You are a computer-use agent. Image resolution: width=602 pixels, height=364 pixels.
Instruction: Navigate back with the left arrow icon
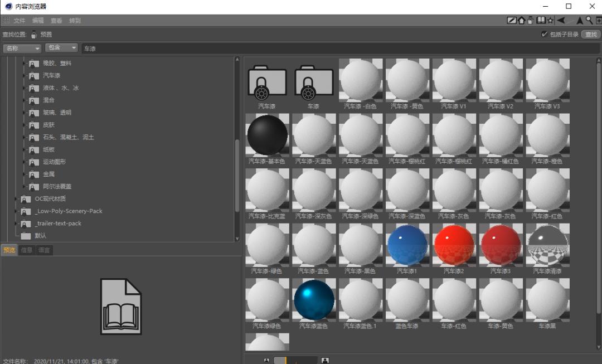click(x=561, y=21)
